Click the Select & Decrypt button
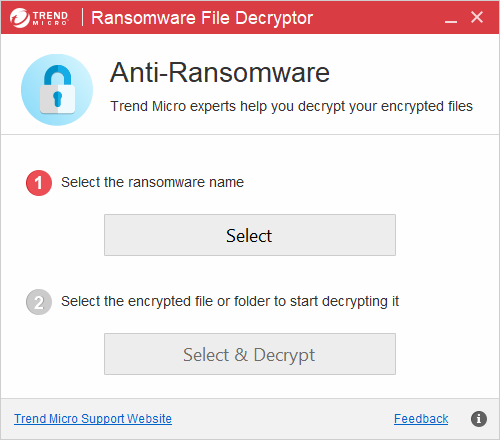 (250, 354)
